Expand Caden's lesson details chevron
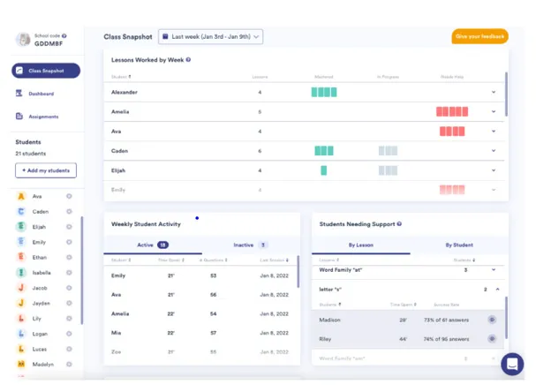The width and height of the screenshot is (536, 392). pos(494,151)
